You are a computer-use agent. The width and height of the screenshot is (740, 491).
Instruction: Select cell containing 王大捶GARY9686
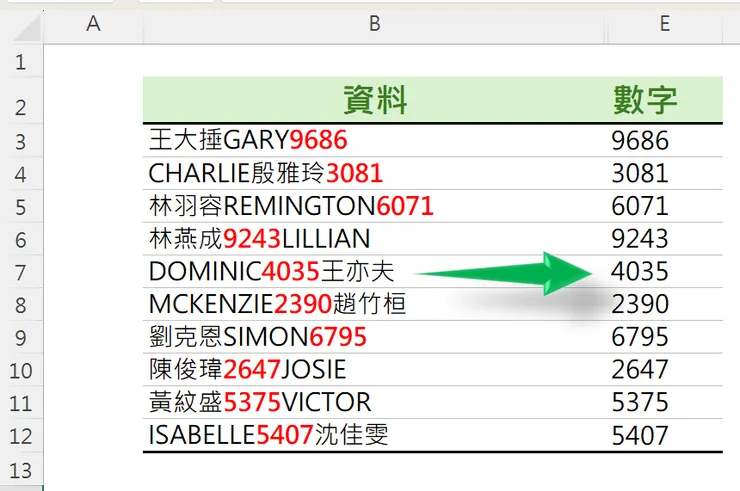point(375,141)
